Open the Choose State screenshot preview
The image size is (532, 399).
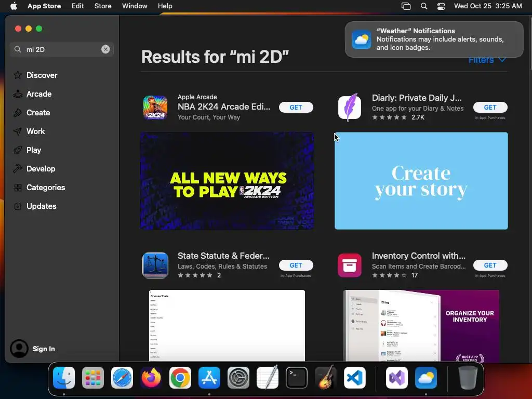point(227,325)
